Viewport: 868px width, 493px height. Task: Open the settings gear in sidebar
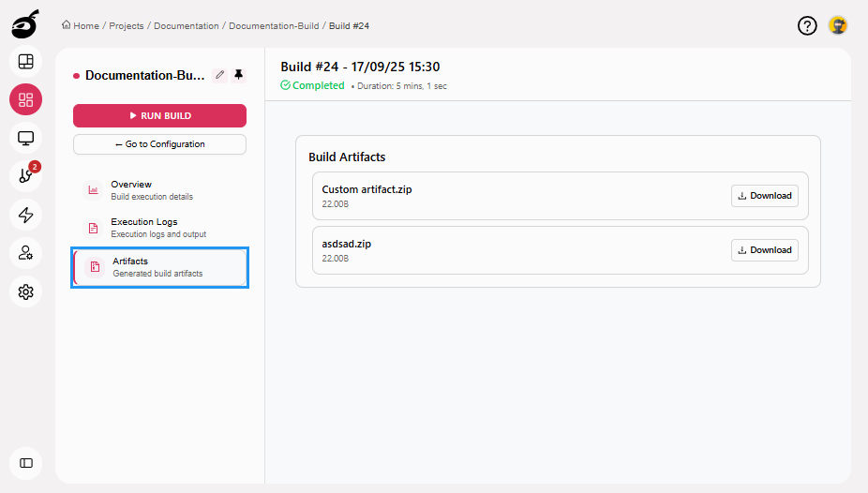pyautogui.click(x=25, y=291)
